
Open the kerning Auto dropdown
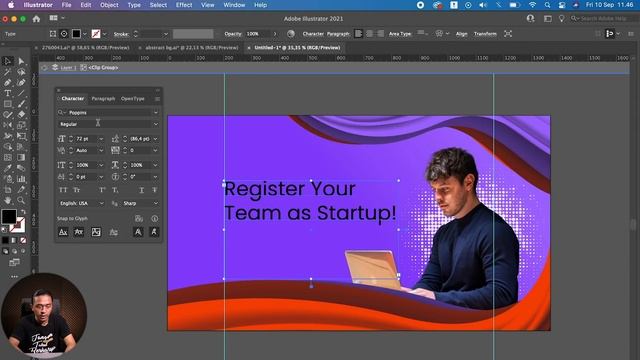pos(101,151)
